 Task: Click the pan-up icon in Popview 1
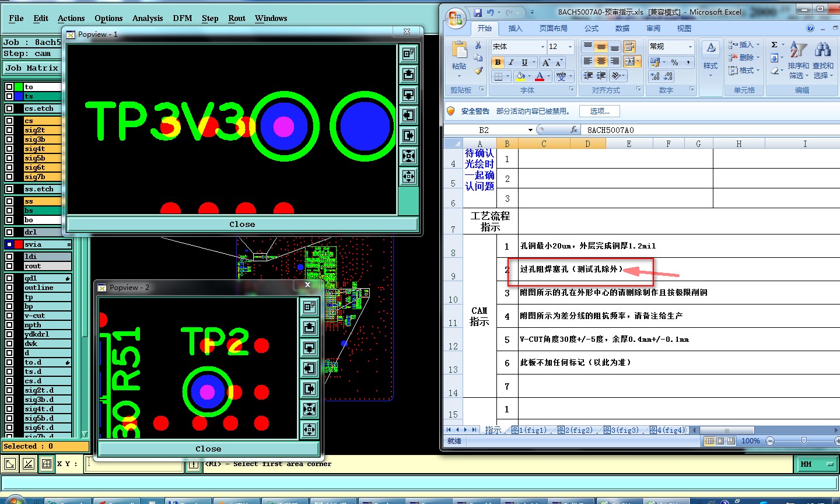point(408,74)
